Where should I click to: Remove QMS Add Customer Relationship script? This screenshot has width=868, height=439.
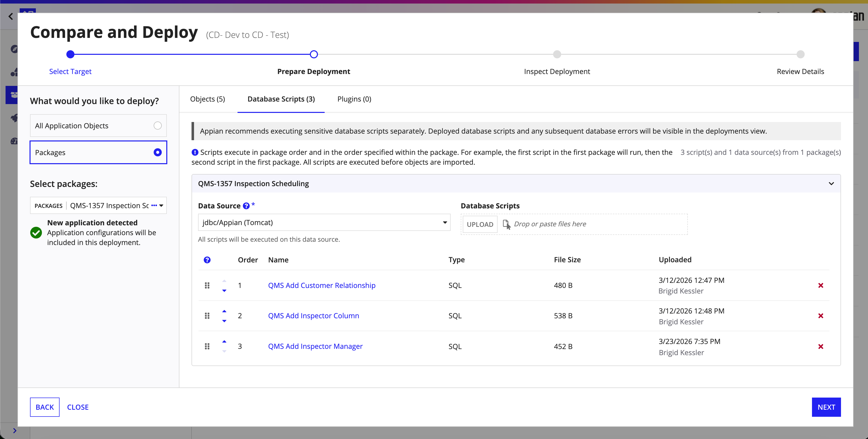821,285
